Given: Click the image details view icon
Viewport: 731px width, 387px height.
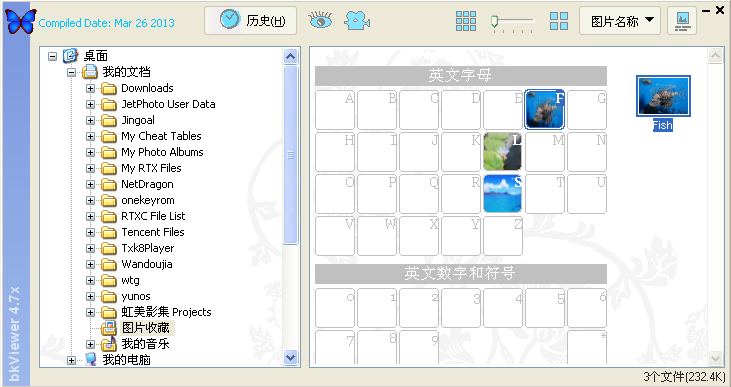Looking at the screenshot, I should point(682,21).
